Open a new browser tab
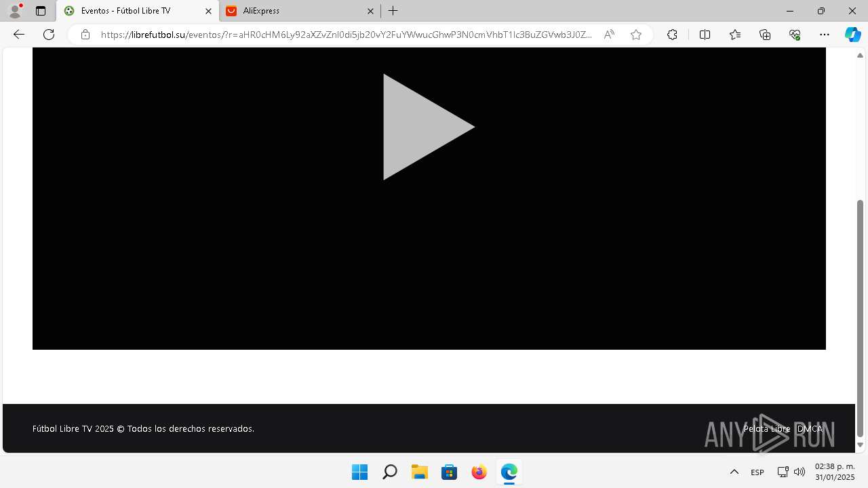The height and width of the screenshot is (488, 868). pyautogui.click(x=393, y=11)
